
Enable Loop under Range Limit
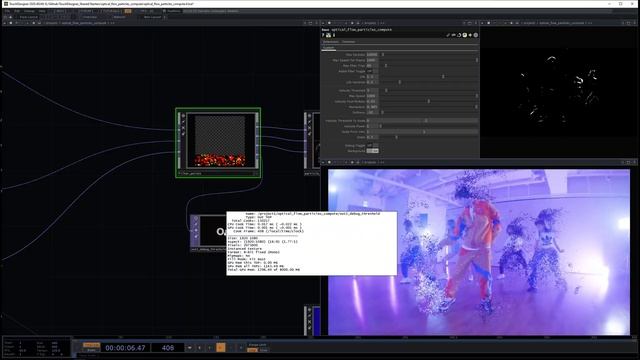click(x=252, y=350)
